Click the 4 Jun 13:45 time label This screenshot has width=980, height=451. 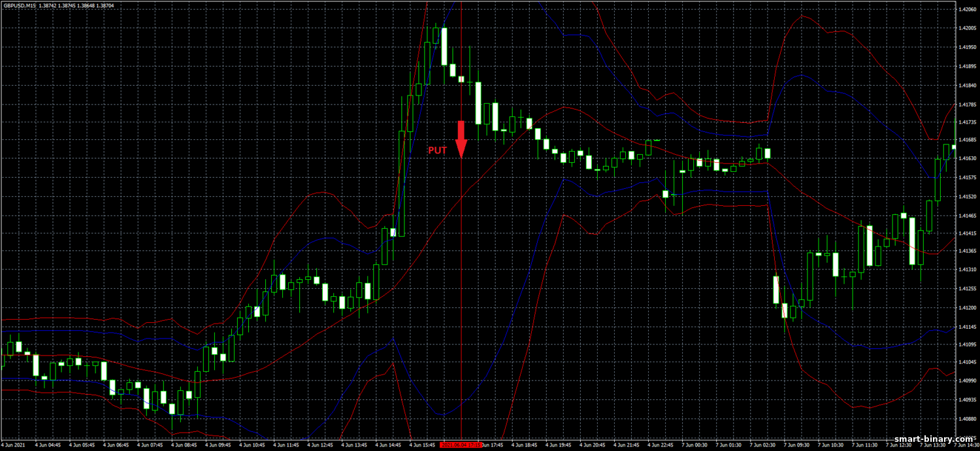pyautogui.click(x=355, y=444)
